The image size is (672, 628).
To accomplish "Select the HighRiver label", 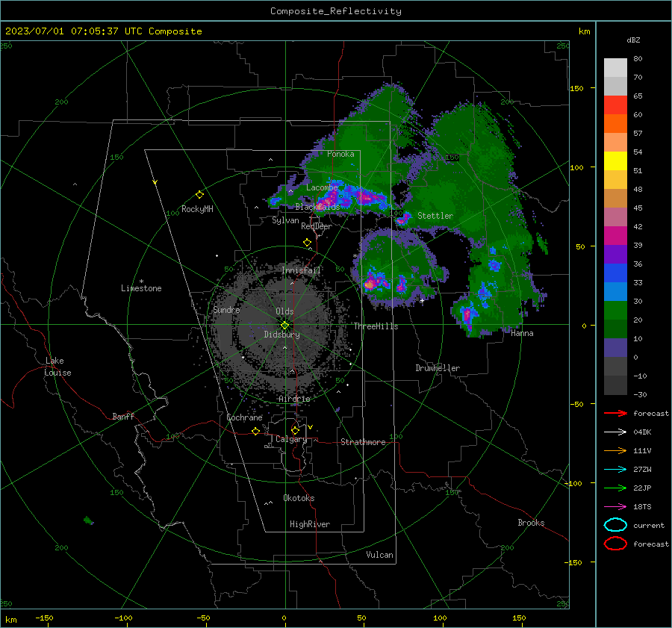I will [x=310, y=524].
